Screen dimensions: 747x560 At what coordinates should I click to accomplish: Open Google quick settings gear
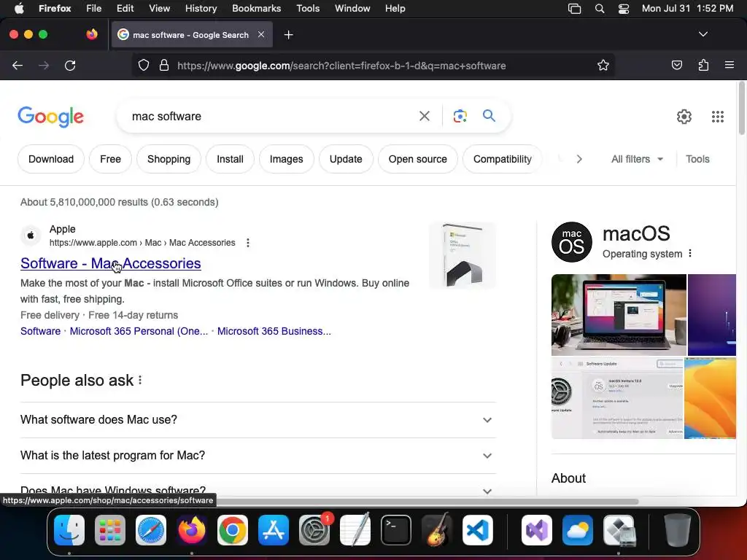point(684,117)
